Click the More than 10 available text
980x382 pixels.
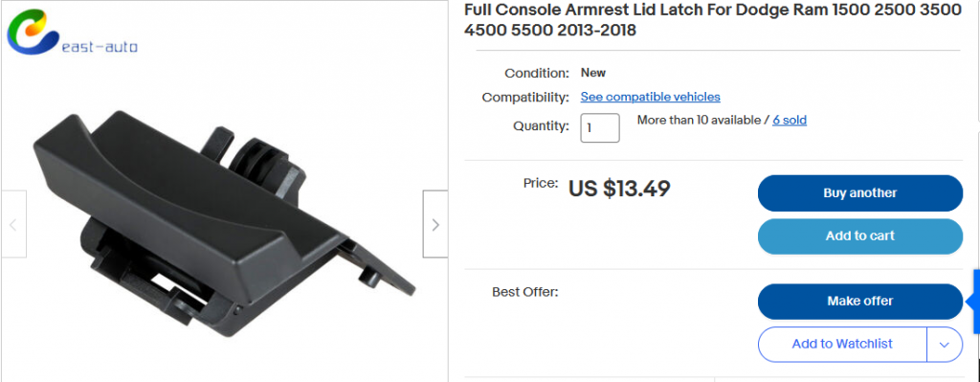[699, 120]
